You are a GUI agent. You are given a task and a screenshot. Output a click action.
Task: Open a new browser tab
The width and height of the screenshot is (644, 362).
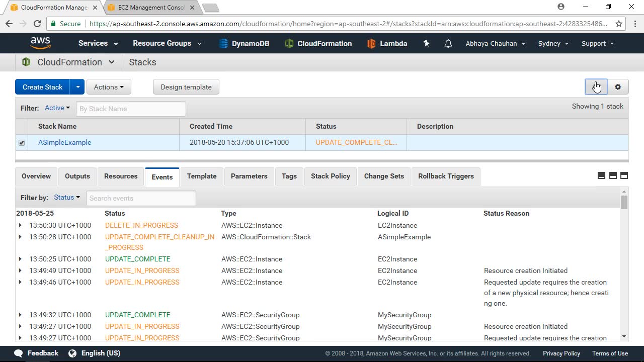click(210, 8)
